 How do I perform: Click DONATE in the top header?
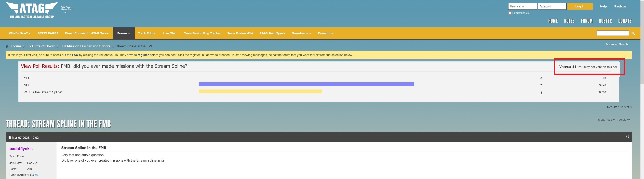pos(625,21)
